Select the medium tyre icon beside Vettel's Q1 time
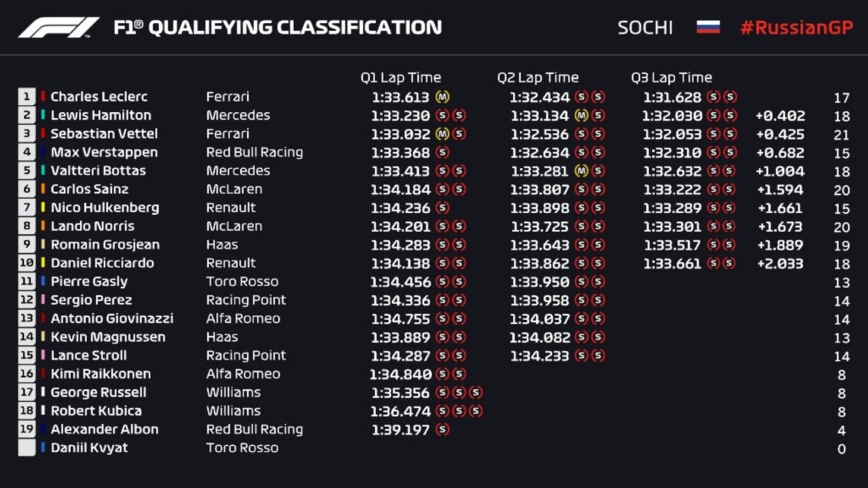This screenshot has height=488, width=868. [x=442, y=134]
